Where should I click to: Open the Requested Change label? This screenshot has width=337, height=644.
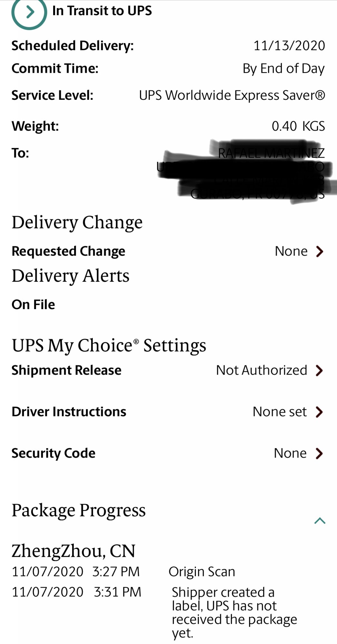point(68,251)
